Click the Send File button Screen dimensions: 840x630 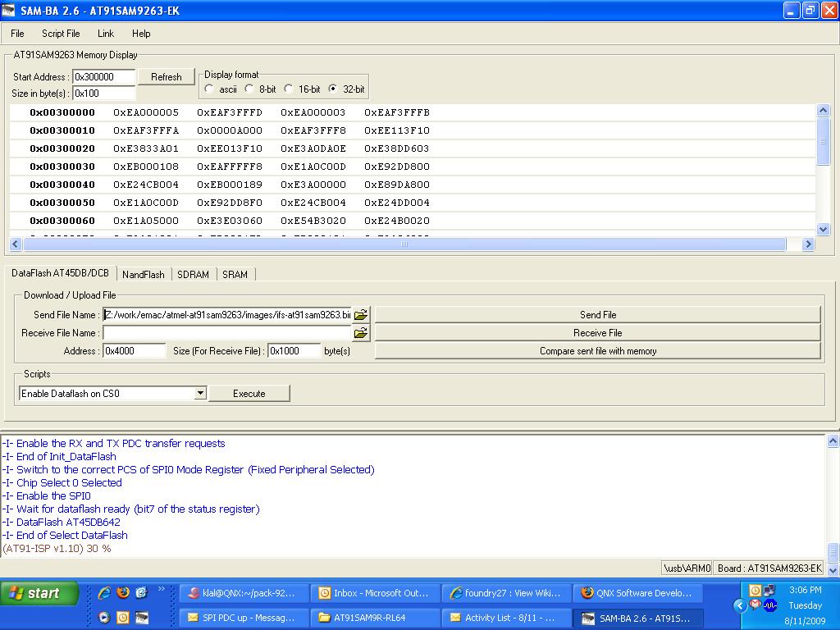597,315
